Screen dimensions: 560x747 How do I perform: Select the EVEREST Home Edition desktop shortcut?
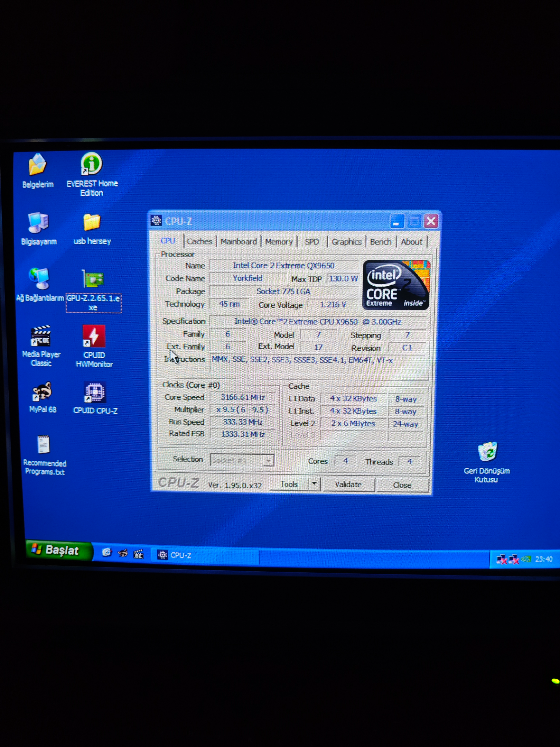point(92,163)
